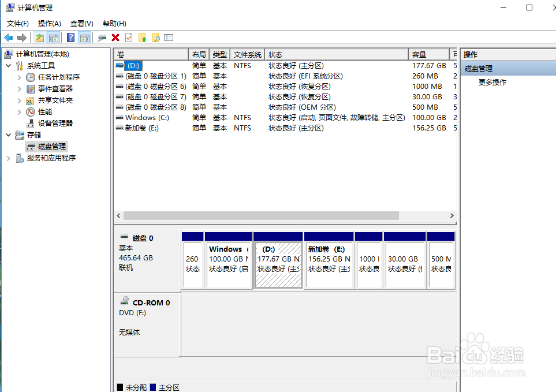The image size is (556, 392).
Task: Select the 磁盘分区 1 EFI volume row
Action: click(285, 76)
